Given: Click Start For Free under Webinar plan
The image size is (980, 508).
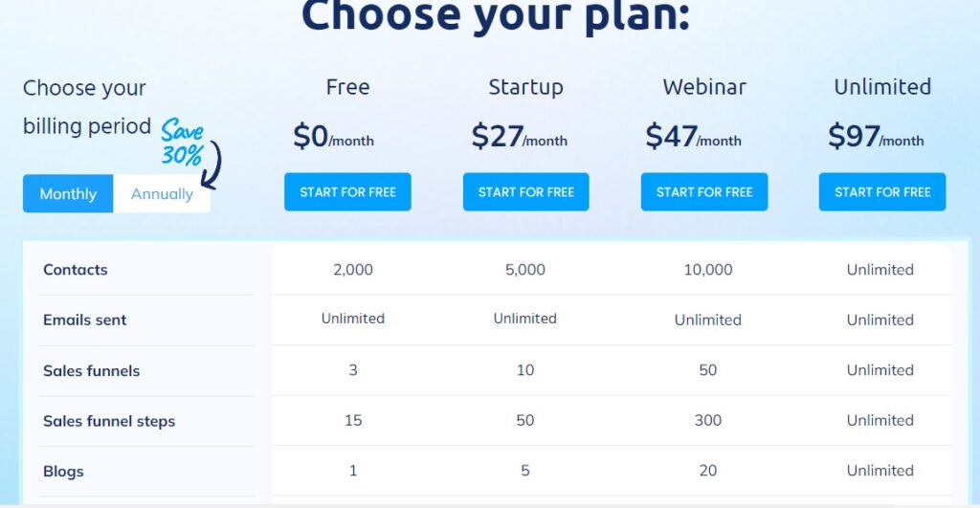Looking at the screenshot, I should coord(704,192).
